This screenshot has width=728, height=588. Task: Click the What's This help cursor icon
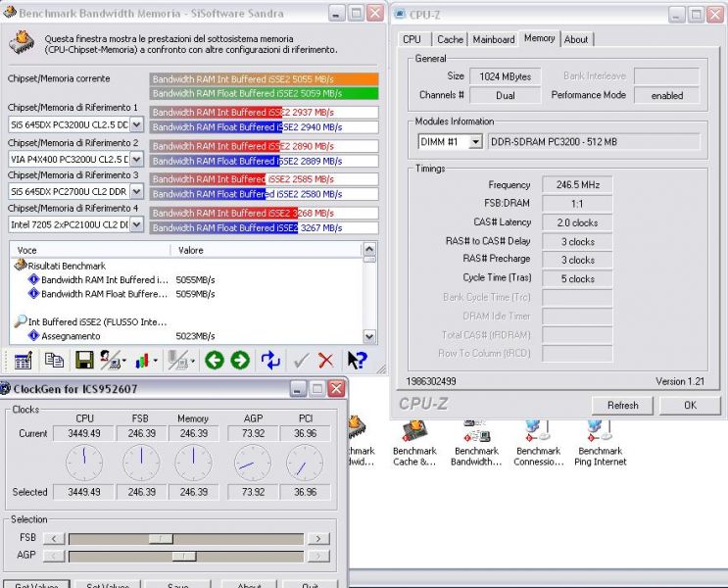pos(357,361)
